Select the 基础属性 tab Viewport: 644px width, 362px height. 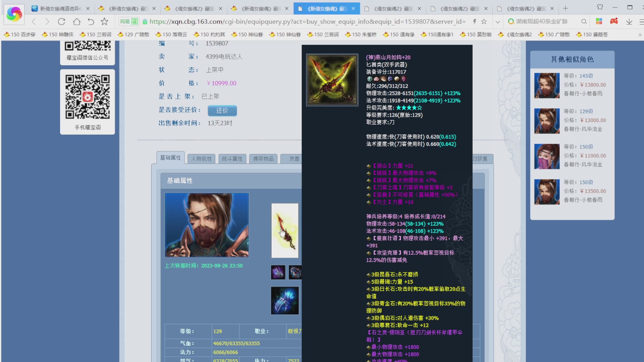(170, 158)
